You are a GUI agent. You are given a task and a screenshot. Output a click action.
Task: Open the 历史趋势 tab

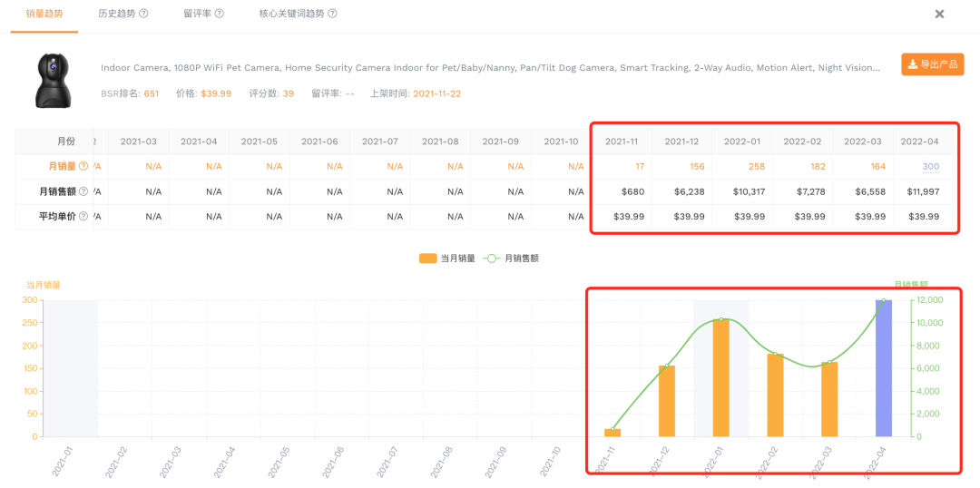[x=116, y=15]
